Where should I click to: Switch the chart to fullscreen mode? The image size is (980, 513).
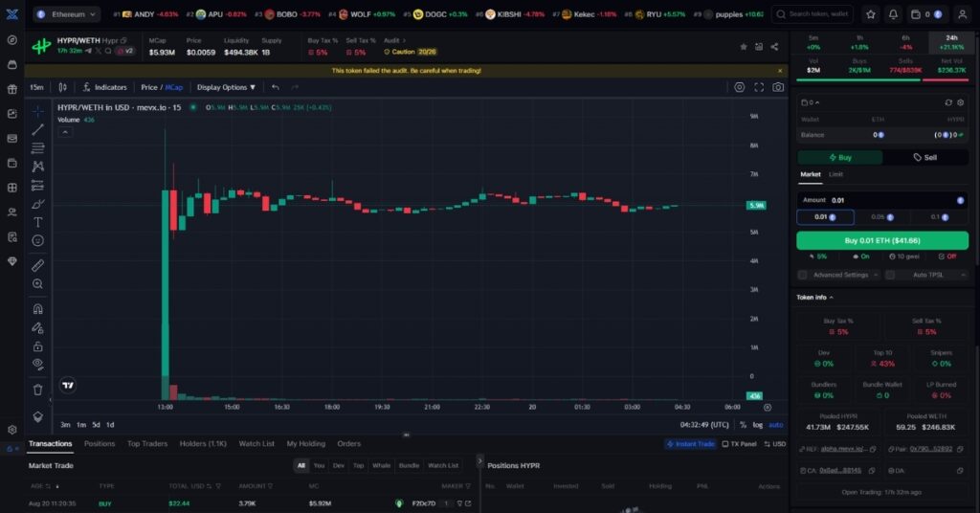click(759, 87)
